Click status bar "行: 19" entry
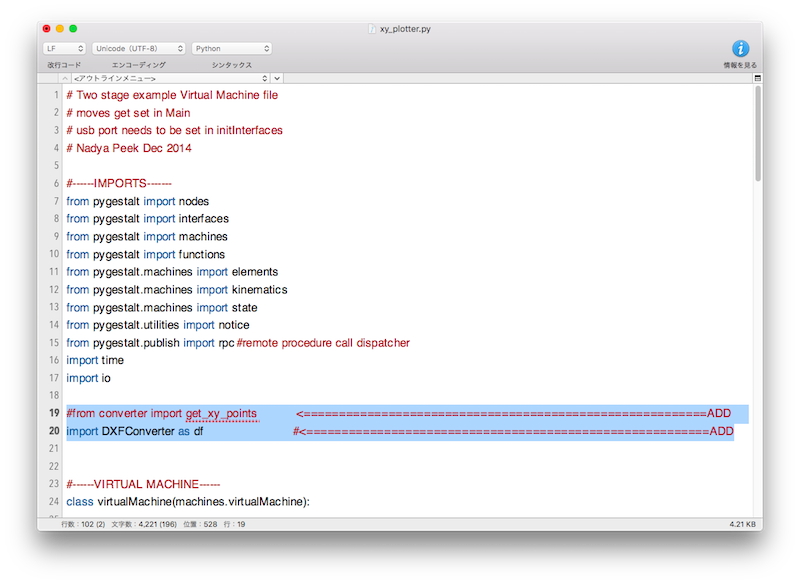The height and width of the screenshot is (584, 800). (x=234, y=524)
